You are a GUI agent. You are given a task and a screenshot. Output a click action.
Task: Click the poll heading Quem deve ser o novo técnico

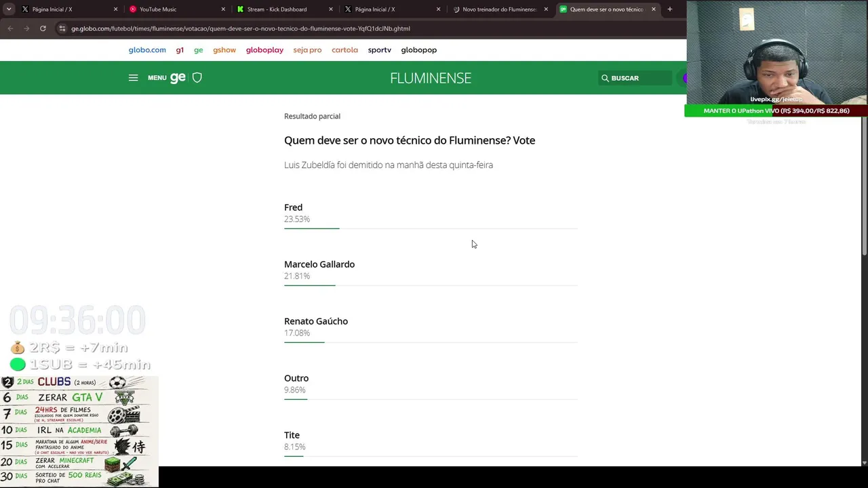[410, 140]
